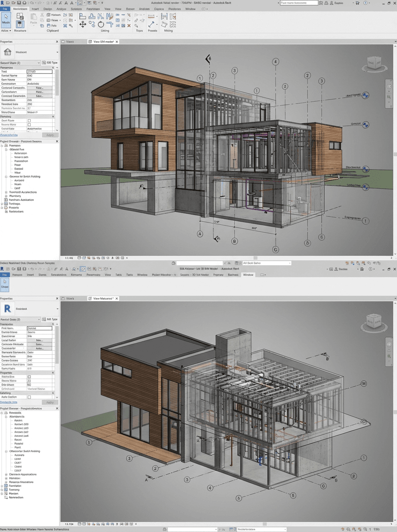Click the 'Hase...' button in top Properties
Image resolution: width=397 pixels, height=532 pixels.
coord(39,92)
